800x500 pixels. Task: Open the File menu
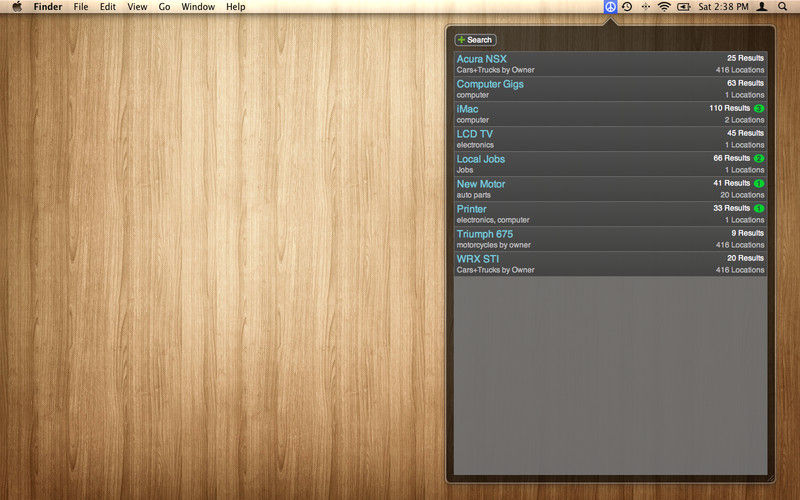(x=81, y=7)
